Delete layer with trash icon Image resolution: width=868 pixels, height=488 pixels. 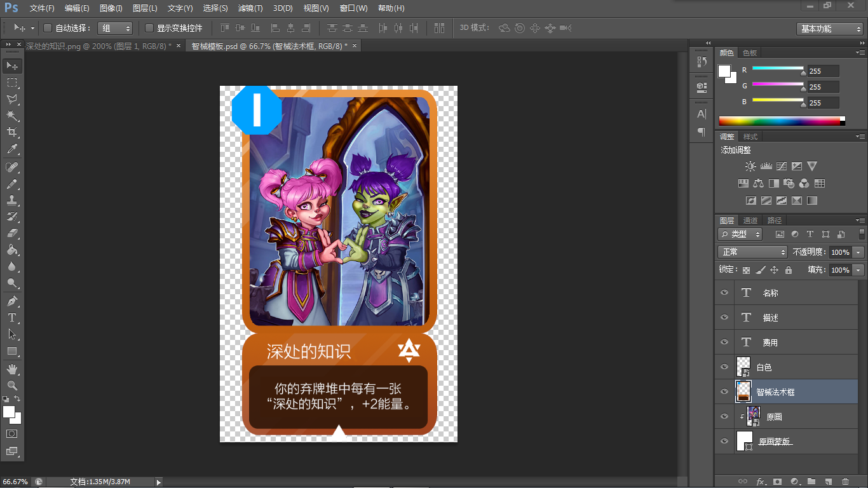(x=845, y=482)
